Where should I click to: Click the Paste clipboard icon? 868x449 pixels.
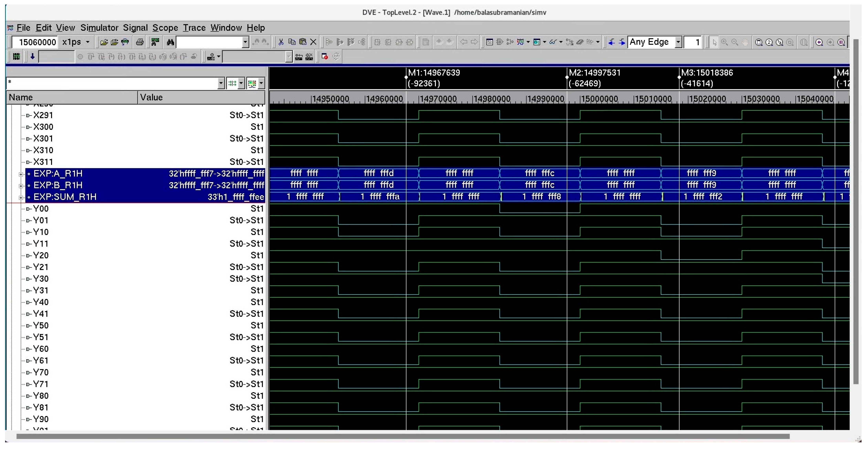click(303, 42)
